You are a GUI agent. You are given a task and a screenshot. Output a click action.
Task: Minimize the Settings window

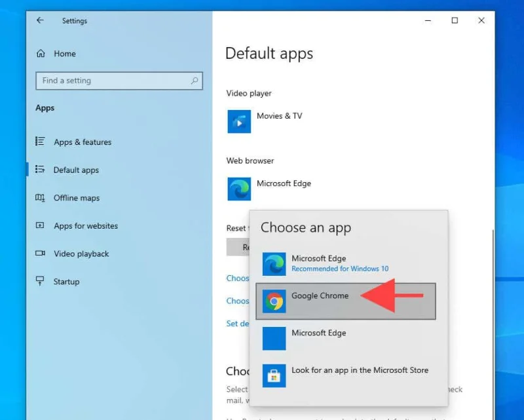(x=428, y=21)
